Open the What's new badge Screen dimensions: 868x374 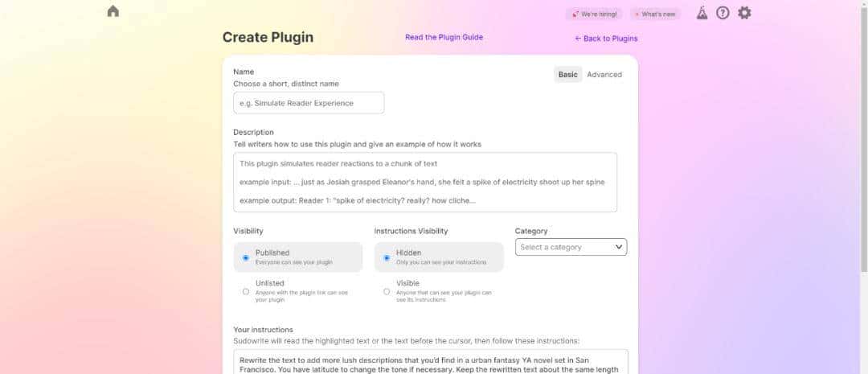click(x=656, y=14)
